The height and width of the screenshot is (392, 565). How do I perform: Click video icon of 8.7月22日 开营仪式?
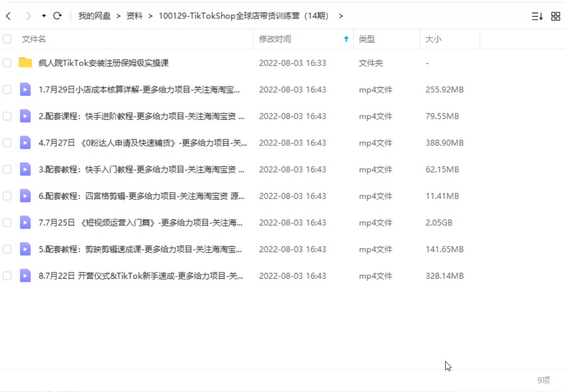(x=25, y=276)
